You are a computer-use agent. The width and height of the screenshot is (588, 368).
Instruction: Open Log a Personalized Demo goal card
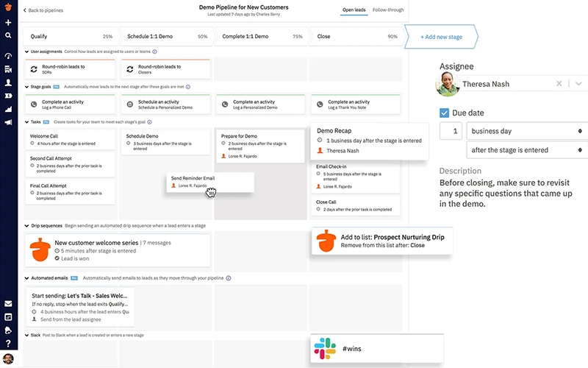pyautogui.click(x=260, y=105)
